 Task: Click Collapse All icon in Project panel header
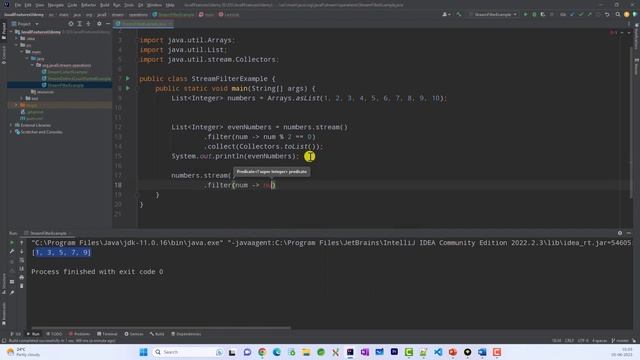[88, 24]
